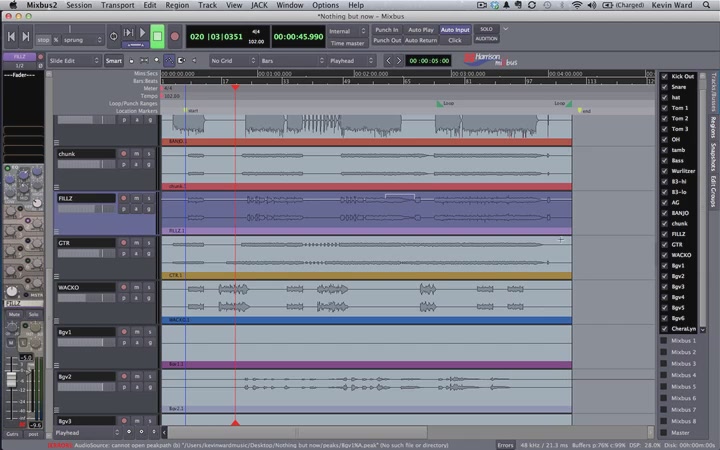
Task: Open the Transport menu
Action: [x=118, y=5]
